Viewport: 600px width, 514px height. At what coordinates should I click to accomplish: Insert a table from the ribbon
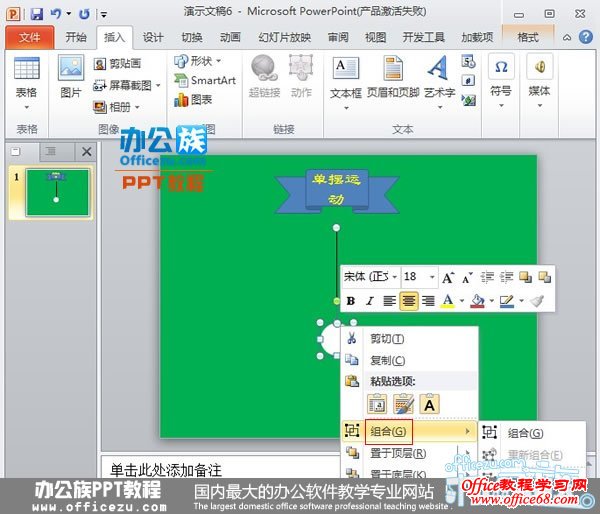[26, 78]
